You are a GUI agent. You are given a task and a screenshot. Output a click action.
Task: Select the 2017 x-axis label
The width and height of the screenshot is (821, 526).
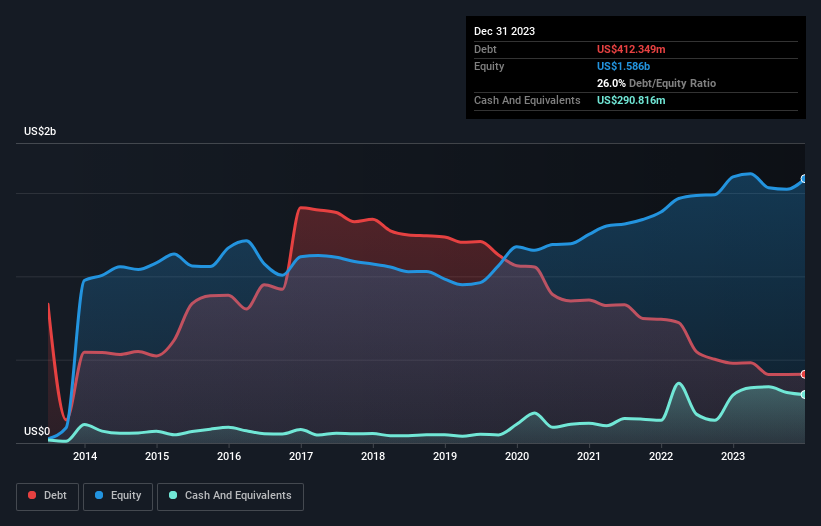301,456
